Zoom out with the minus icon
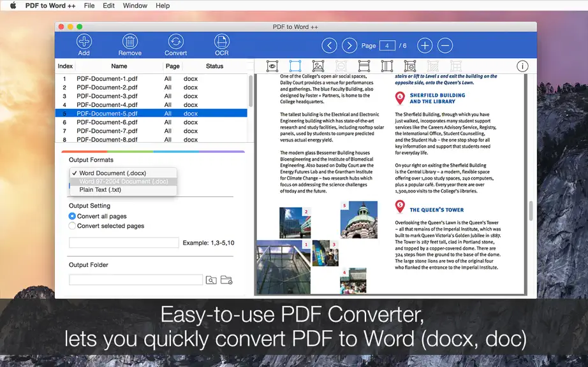 445,46
